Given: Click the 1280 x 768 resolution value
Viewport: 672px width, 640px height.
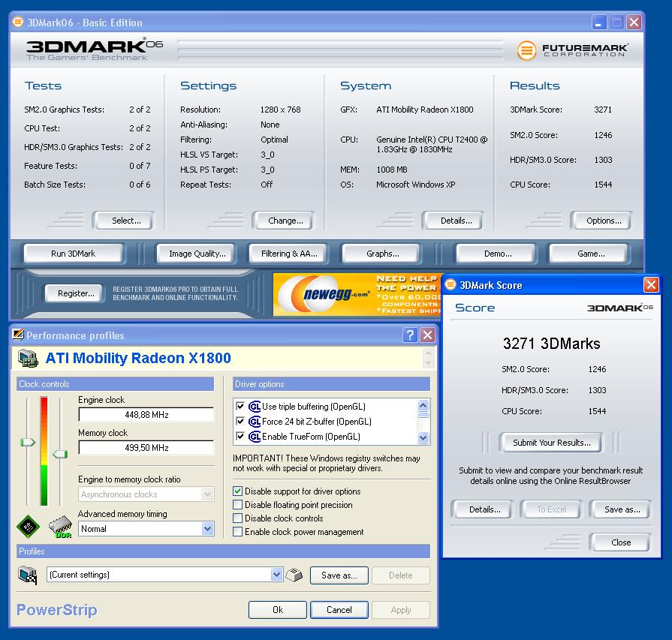Looking at the screenshot, I should pos(280,110).
